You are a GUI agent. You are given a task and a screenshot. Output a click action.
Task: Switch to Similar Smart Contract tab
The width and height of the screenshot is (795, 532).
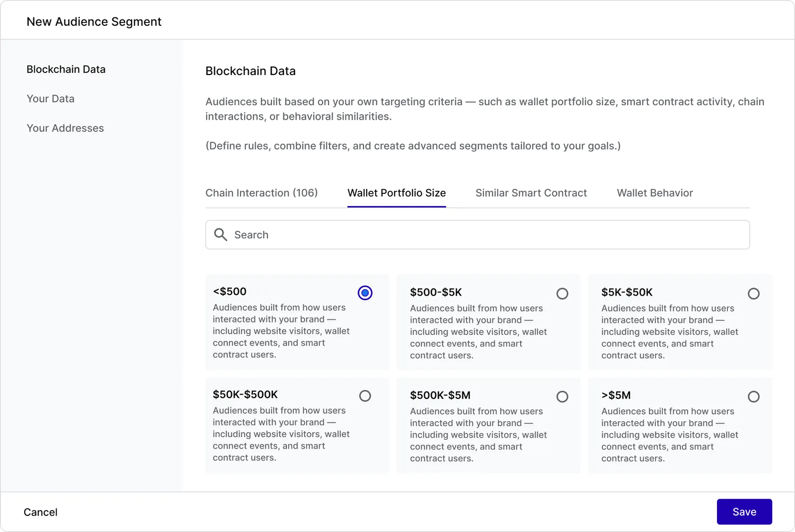pyautogui.click(x=531, y=193)
